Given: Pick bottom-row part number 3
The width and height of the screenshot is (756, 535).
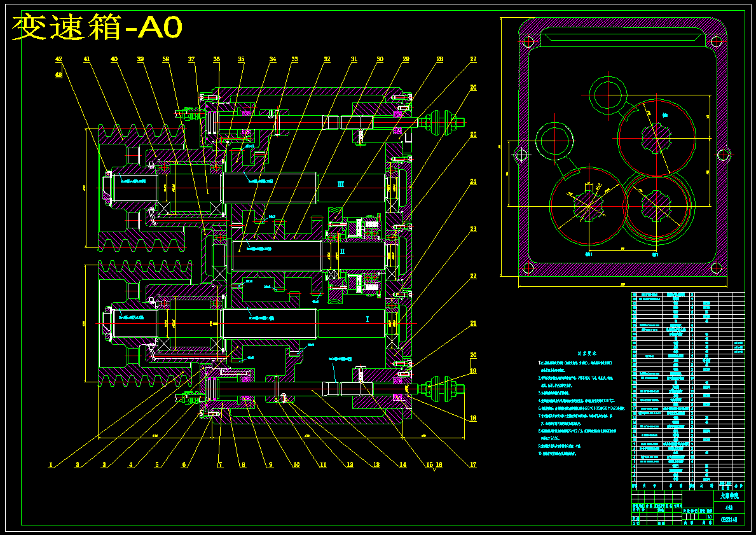Looking at the screenshot, I should point(104,465).
